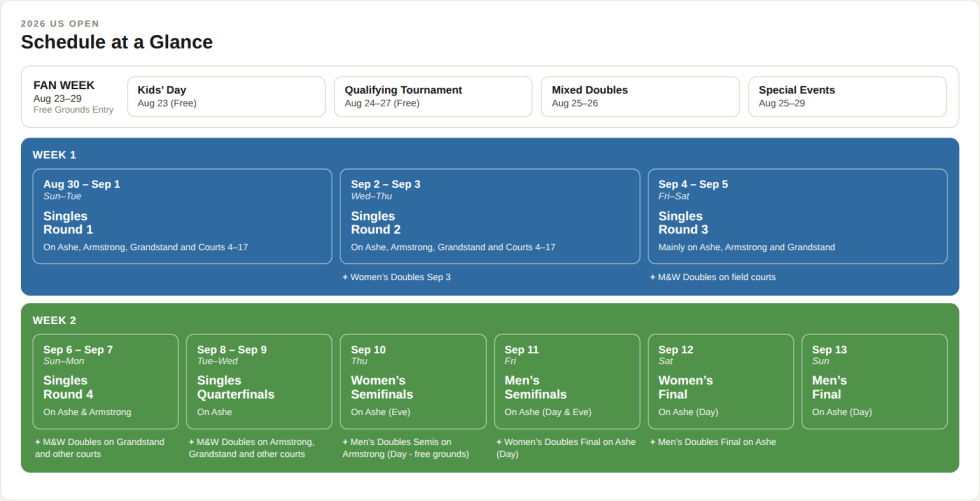Open the Singles Round 4 card
This screenshot has height=501, width=980.
(106, 382)
